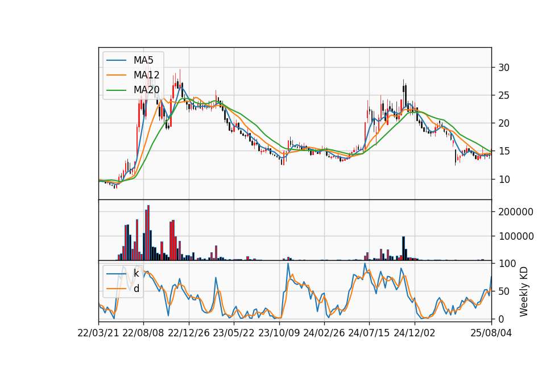Click the 25/08/04 date axis label
The height and width of the screenshot is (392, 546).
tap(491, 333)
